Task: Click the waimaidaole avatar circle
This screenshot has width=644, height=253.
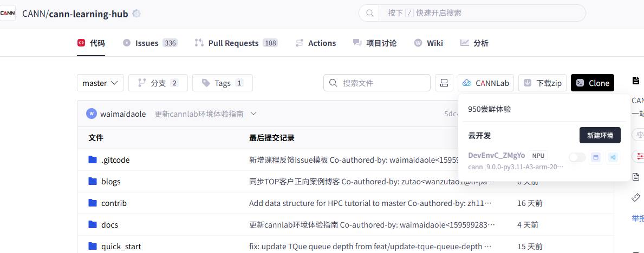Action: point(91,114)
